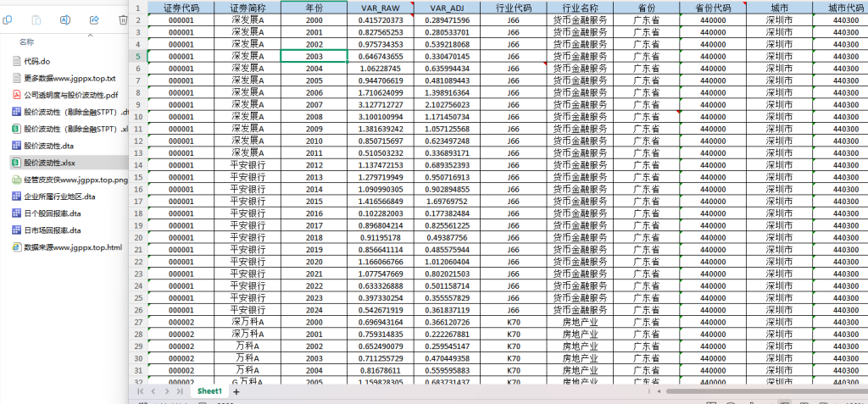Select K70 cell in row 27

(513, 322)
